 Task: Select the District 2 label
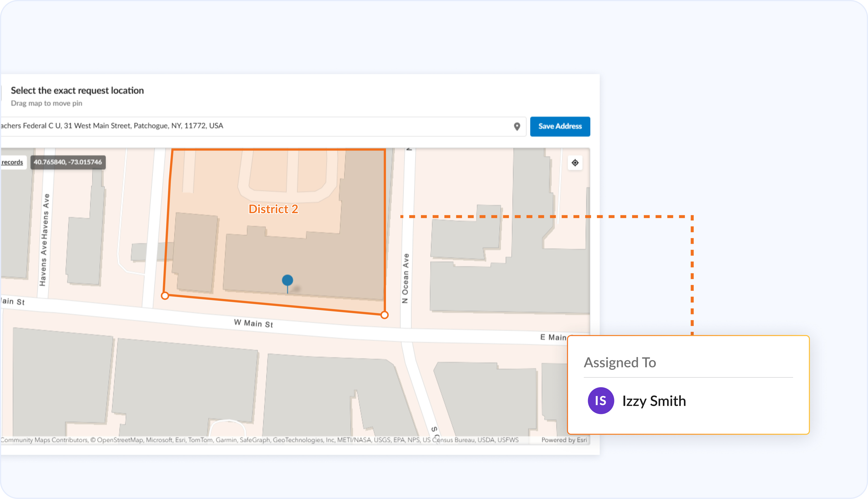pyautogui.click(x=273, y=209)
